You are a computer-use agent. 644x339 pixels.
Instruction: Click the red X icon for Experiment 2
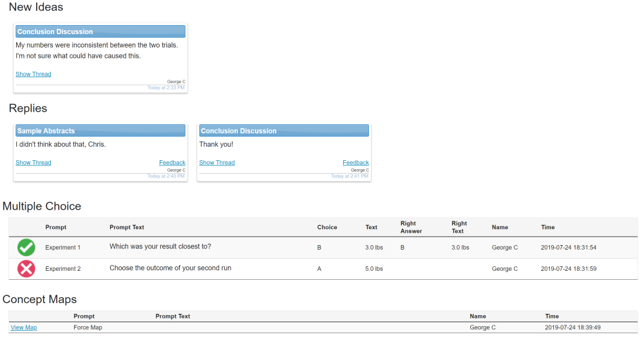(26, 269)
